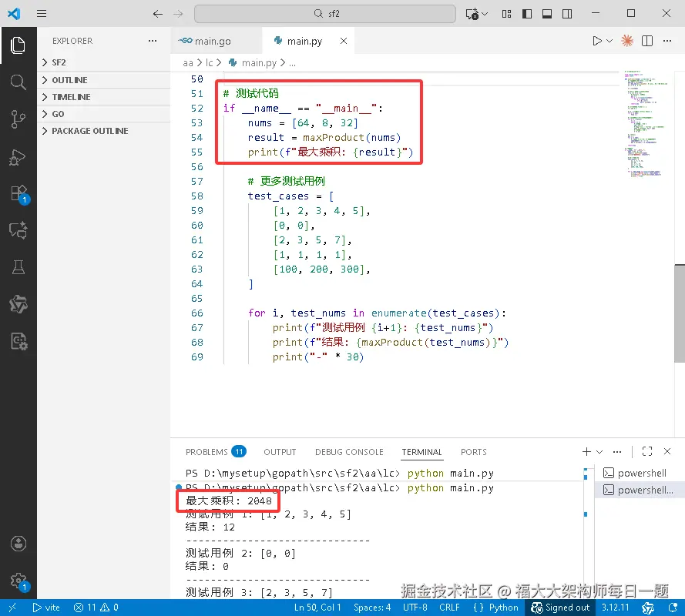This screenshot has height=616, width=685.
Task: Open the Explorer view in activity bar
Action: point(18,45)
